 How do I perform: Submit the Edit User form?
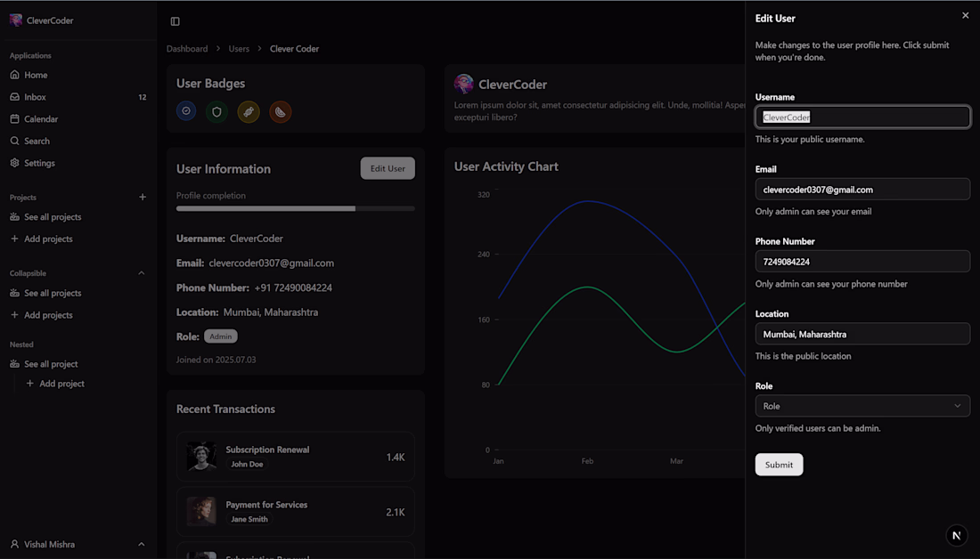click(x=779, y=465)
